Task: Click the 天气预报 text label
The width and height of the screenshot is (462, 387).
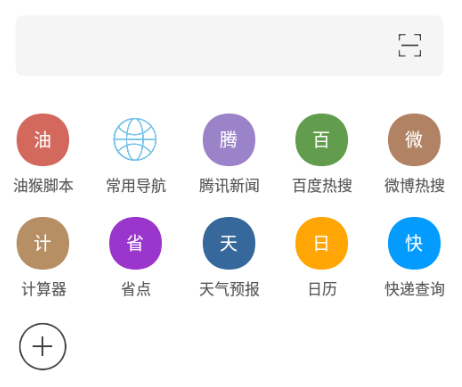Action: click(x=229, y=289)
